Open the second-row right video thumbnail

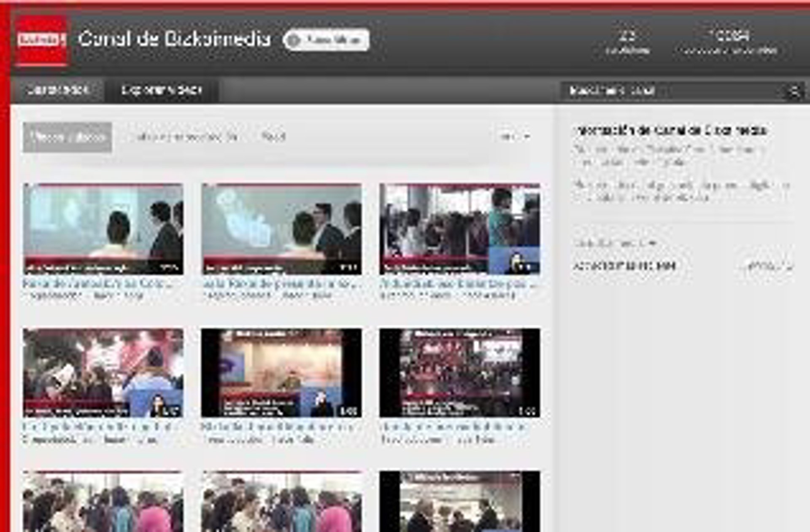coord(459,373)
